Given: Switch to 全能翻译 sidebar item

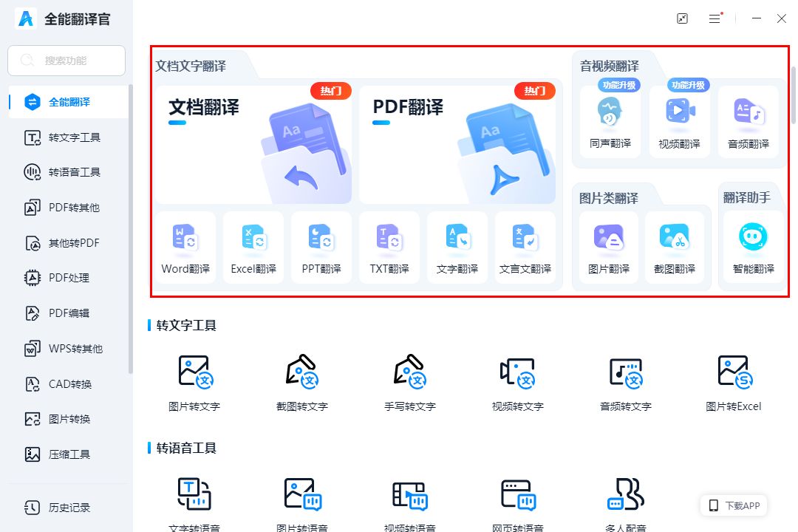Looking at the screenshot, I should coord(68,102).
